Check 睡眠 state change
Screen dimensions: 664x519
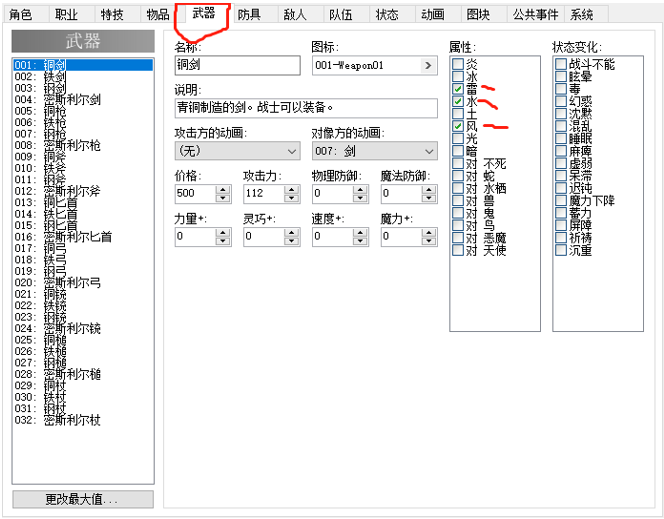(561, 138)
